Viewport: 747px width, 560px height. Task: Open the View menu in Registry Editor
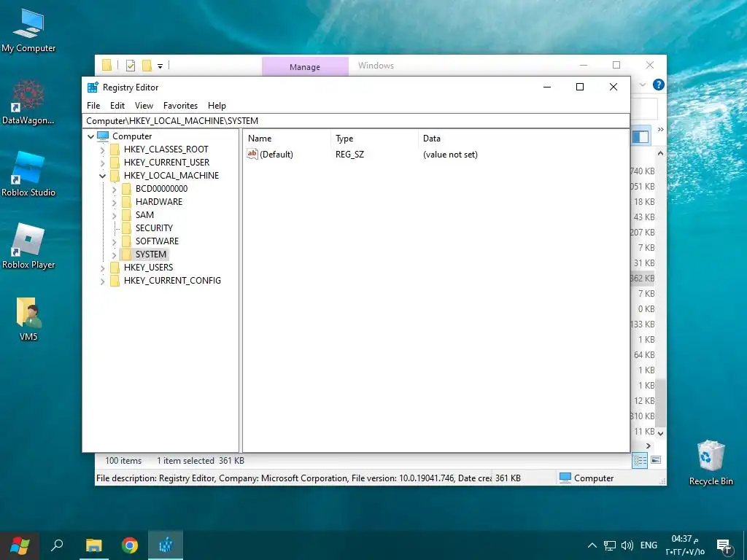point(144,106)
